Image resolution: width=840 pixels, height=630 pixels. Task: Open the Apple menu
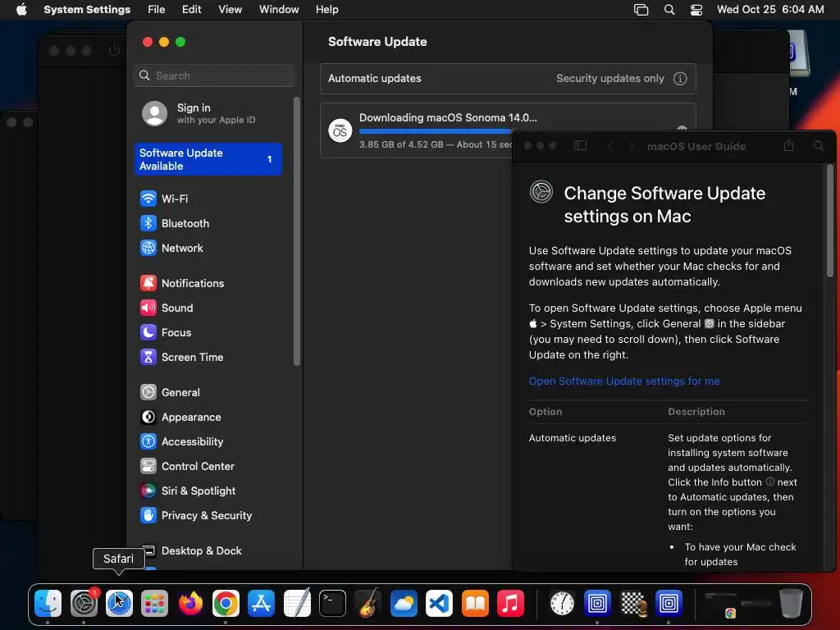(x=21, y=10)
